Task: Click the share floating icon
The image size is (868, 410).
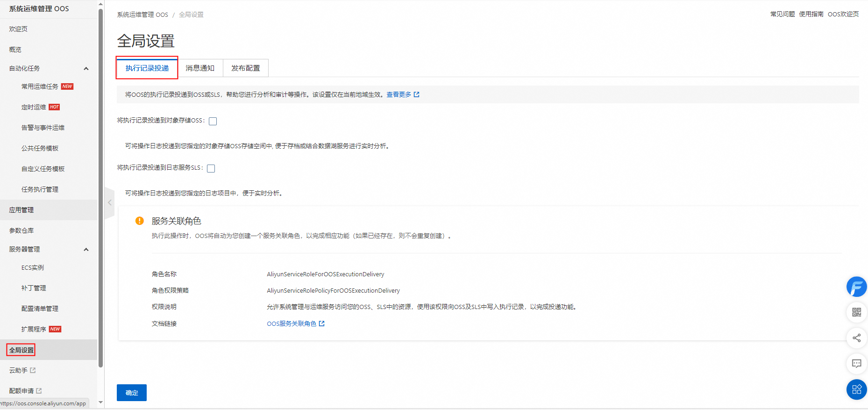Action: 856,338
